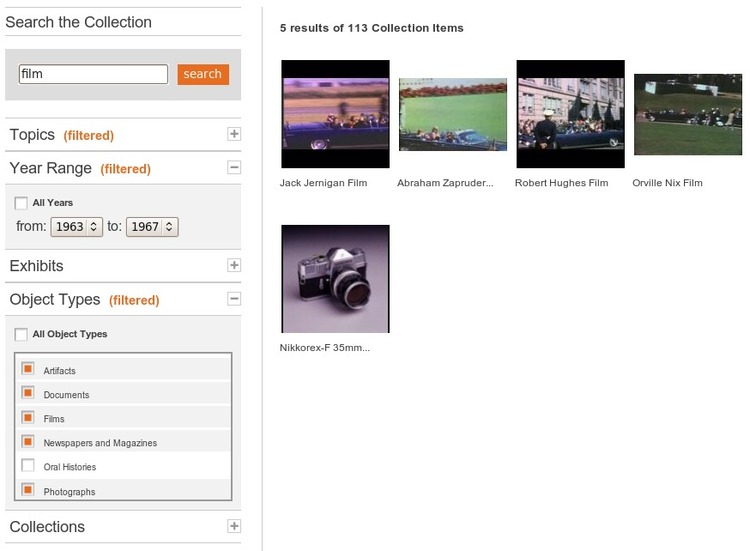Expand the Exhibits section plus icon
Viewport: 750px width, 551px height.
234,266
